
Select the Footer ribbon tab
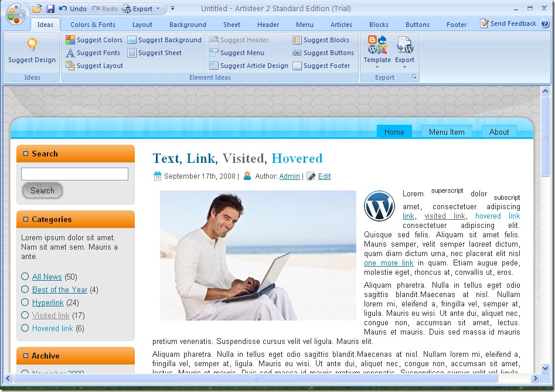(x=456, y=25)
